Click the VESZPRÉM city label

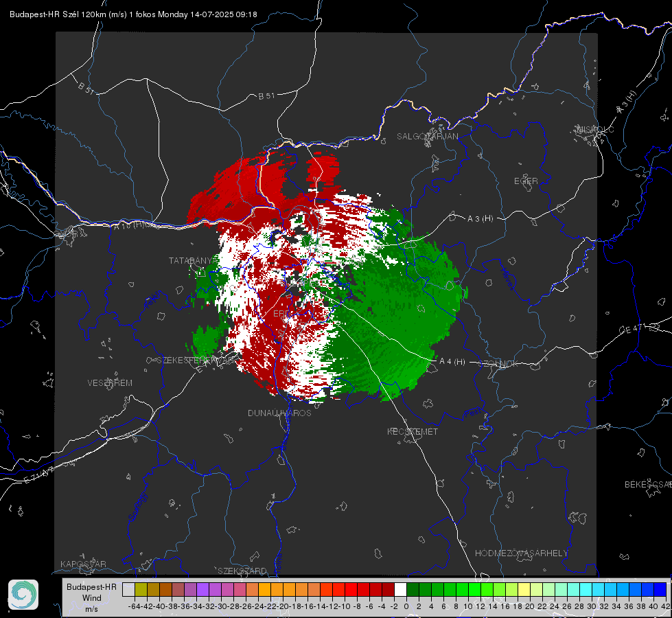coord(110,382)
